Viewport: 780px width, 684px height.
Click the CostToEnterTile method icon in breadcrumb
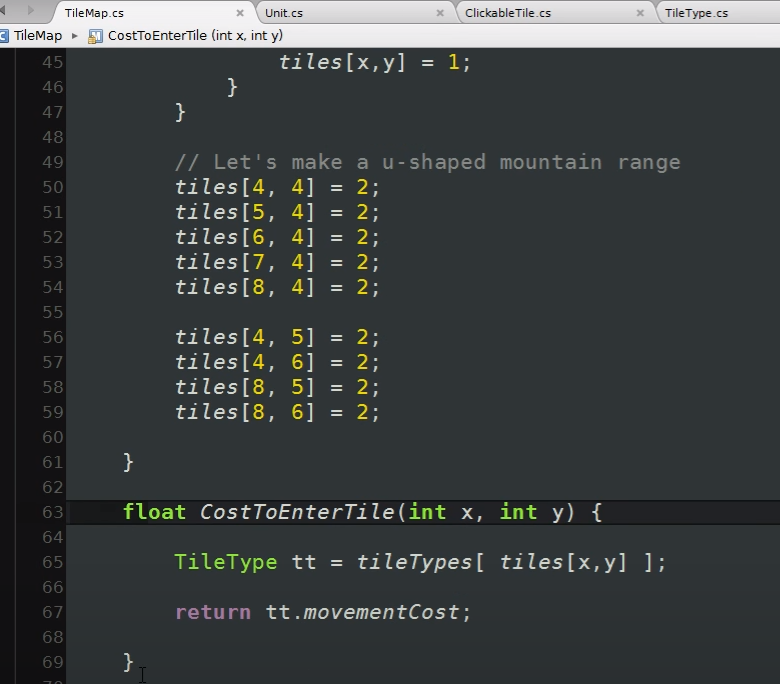pyautogui.click(x=95, y=36)
